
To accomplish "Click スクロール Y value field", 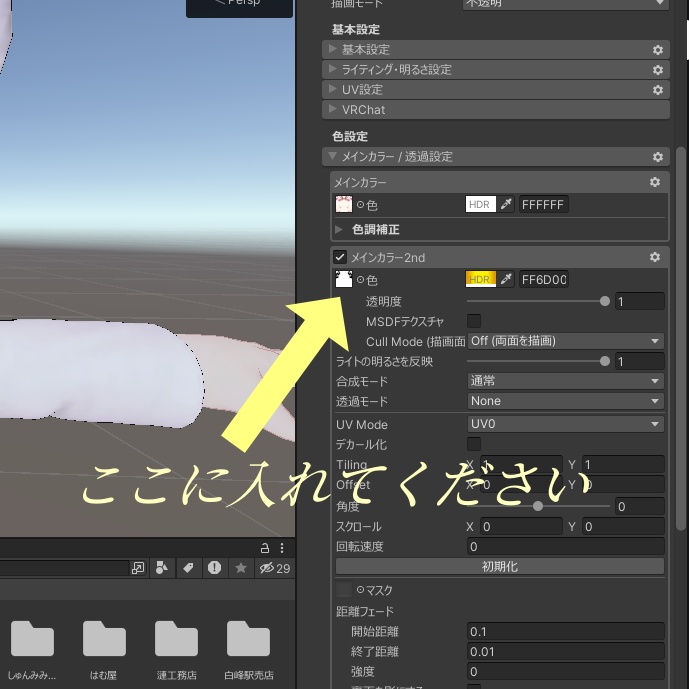I will pyautogui.click(x=623, y=526).
